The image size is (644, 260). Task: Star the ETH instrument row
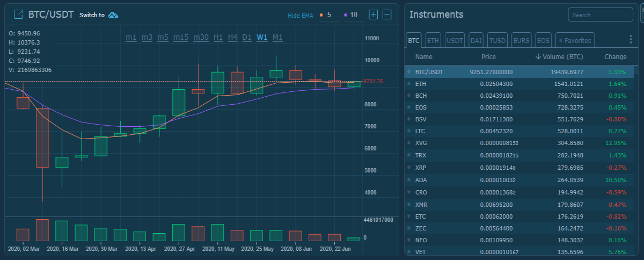click(x=409, y=84)
